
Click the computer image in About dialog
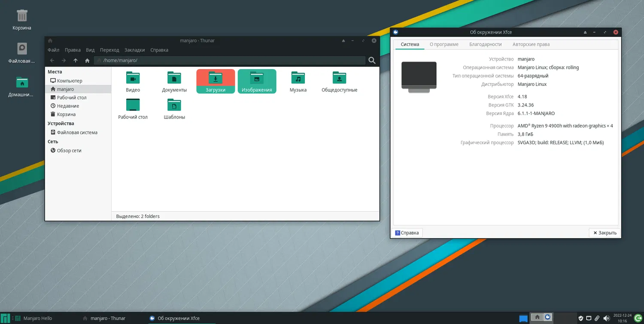tap(419, 77)
